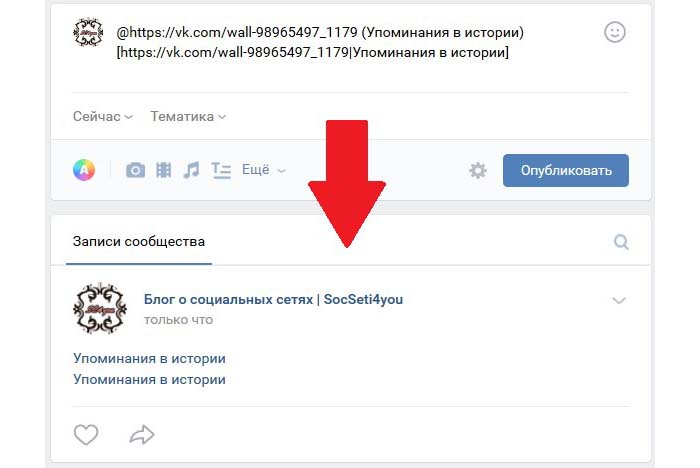Expand the Сейчас publish time dropdown
700x468 pixels.
pos(103,117)
